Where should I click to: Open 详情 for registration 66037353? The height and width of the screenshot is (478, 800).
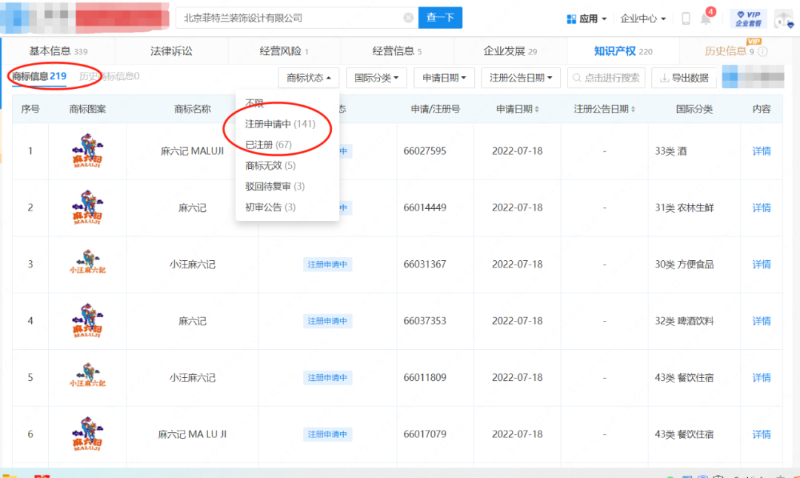point(761,321)
